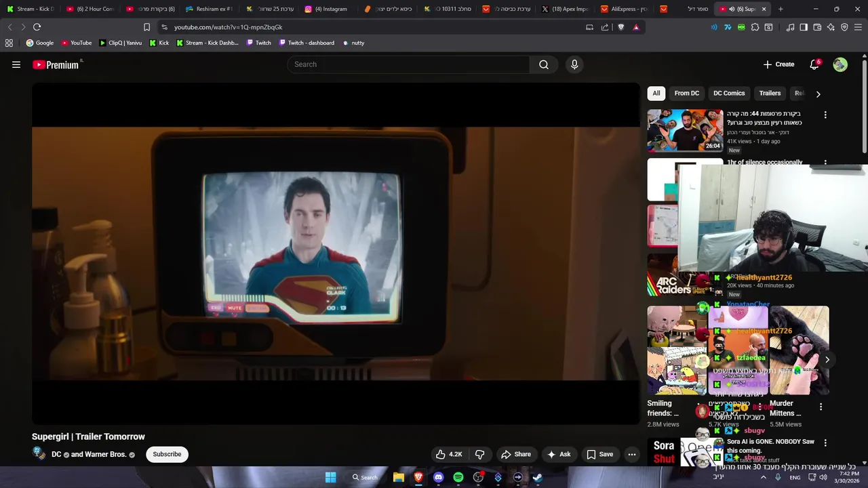Click the address bar URL

pyautogui.click(x=228, y=27)
